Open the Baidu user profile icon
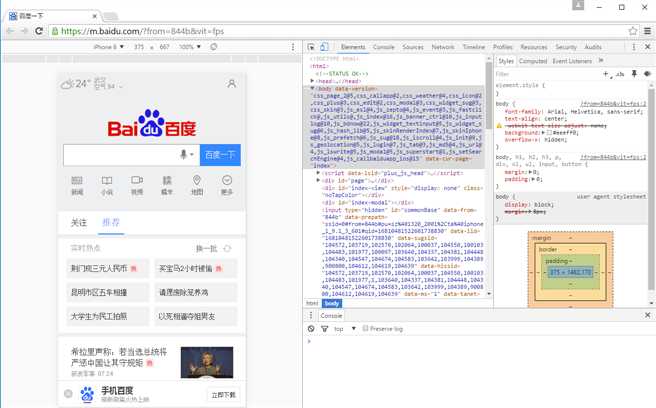Image resolution: width=656 pixels, height=408 pixels. point(231,84)
